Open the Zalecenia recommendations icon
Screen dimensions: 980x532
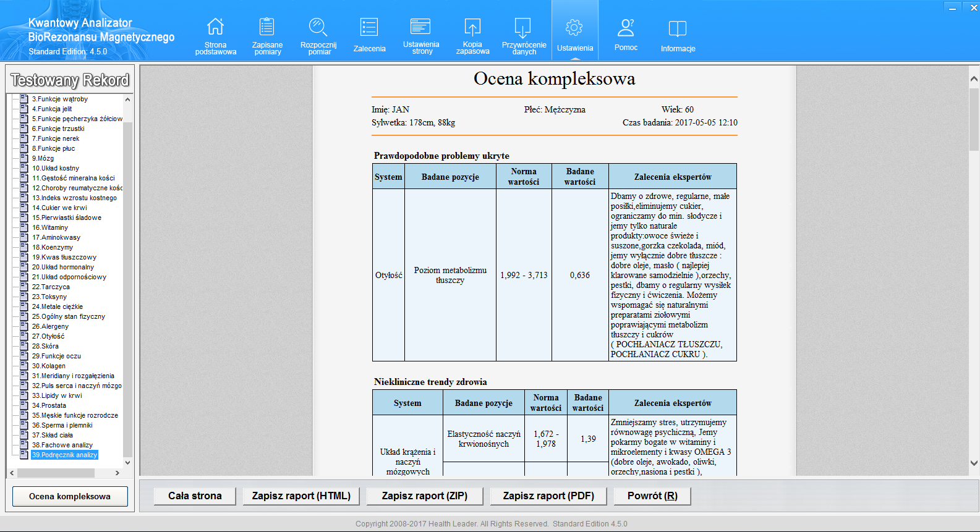point(369,36)
